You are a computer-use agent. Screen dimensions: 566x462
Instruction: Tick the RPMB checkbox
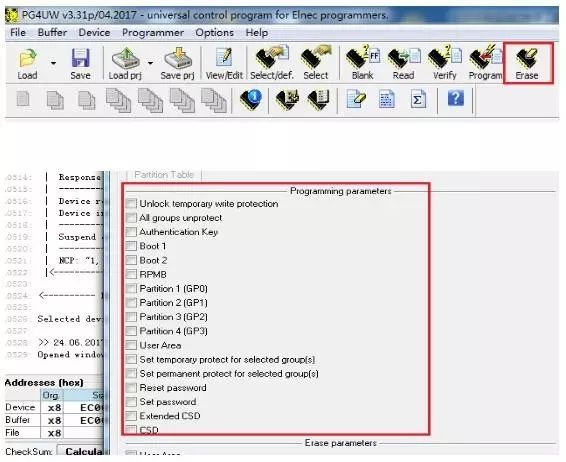pyautogui.click(x=132, y=274)
